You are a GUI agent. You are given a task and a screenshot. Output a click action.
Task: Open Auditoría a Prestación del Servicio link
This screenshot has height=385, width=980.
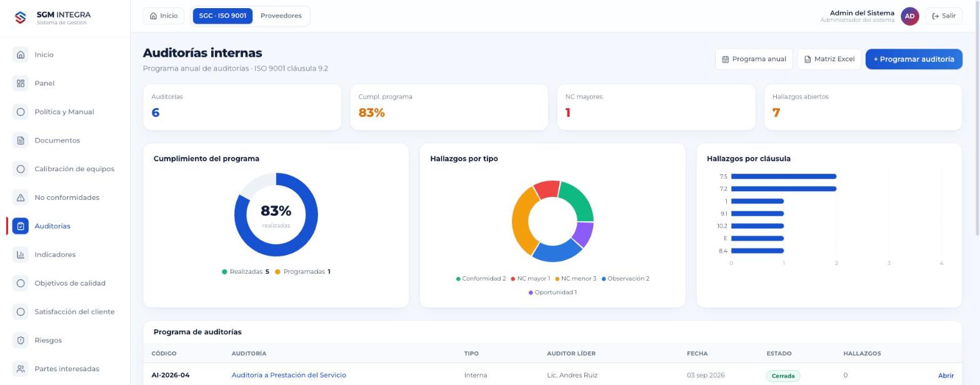(289, 375)
